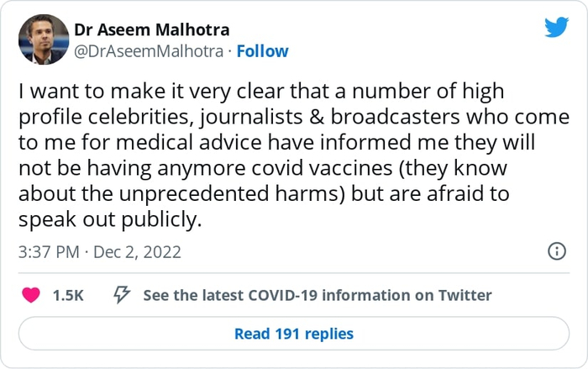
Task: Open Dr Aseem Malhotra's profile picture
Action: pyautogui.click(x=43, y=40)
